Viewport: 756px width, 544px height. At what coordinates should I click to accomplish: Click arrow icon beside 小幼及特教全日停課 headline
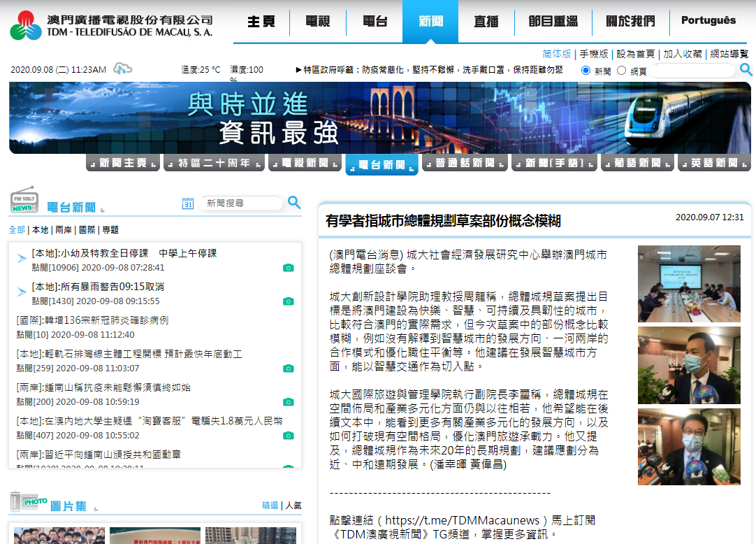[x=22, y=258]
